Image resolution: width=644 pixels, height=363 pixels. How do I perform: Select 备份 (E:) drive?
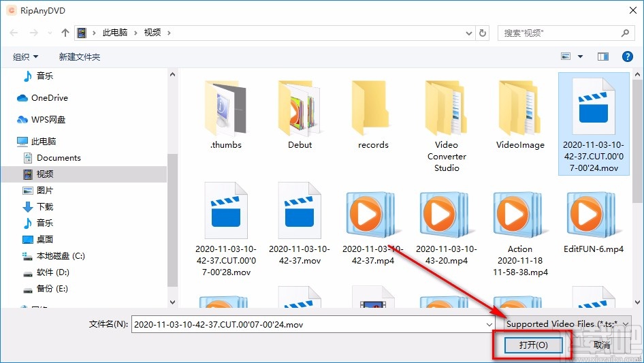(x=45, y=289)
